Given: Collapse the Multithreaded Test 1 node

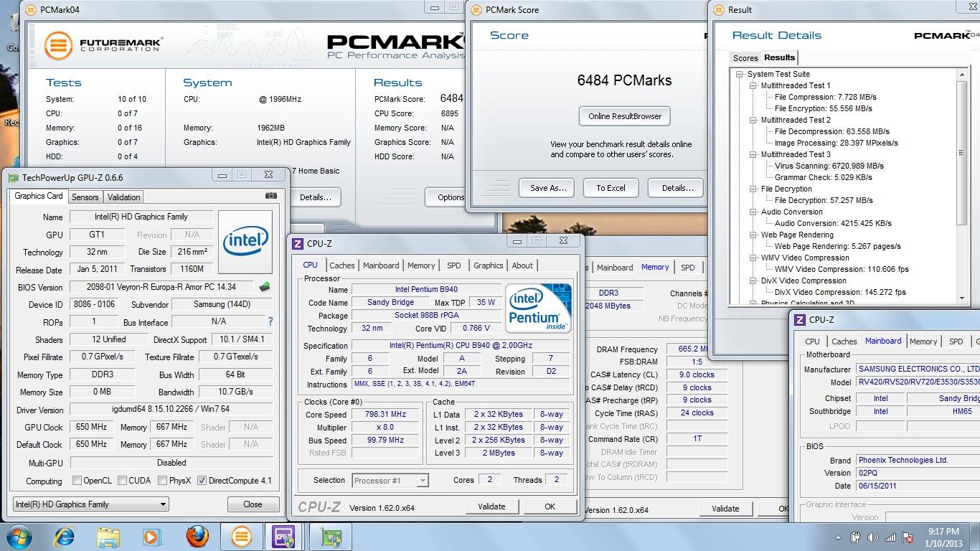Looking at the screenshot, I should [753, 85].
